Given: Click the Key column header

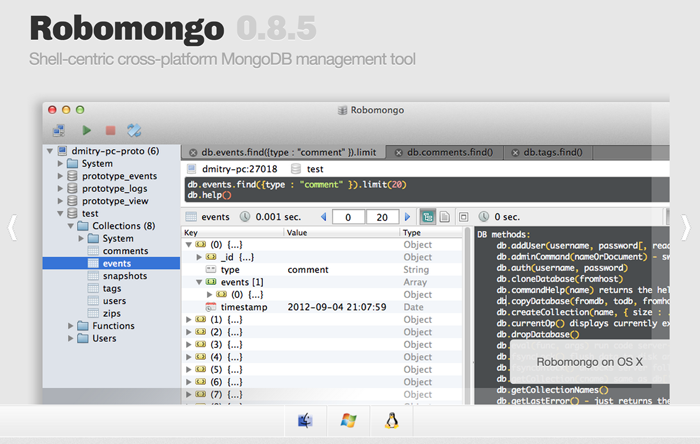Looking at the screenshot, I should click(x=233, y=232).
